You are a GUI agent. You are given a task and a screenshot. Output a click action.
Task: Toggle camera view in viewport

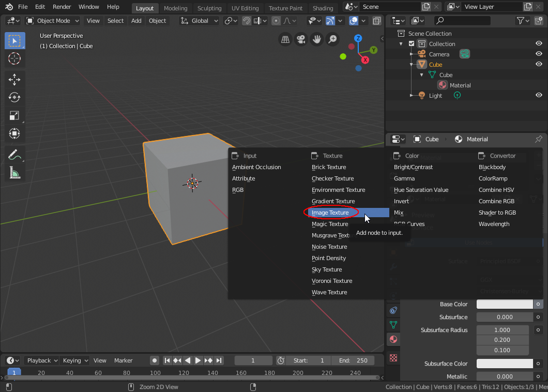coord(300,39)
